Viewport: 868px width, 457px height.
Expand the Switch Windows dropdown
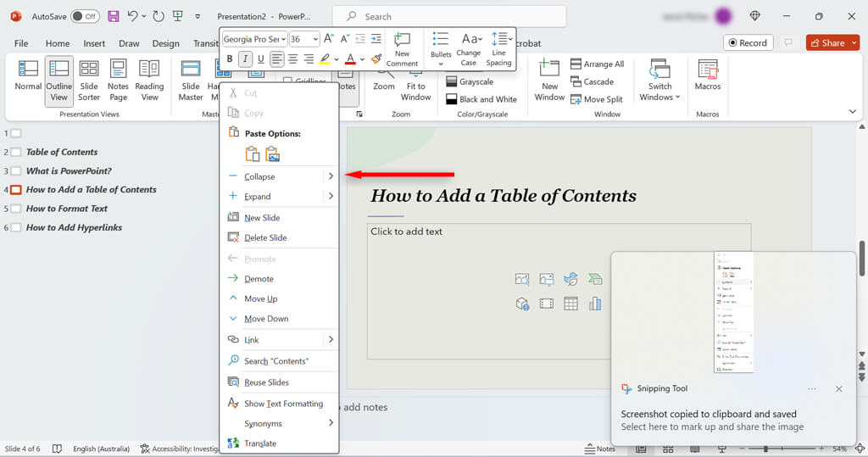coord(659,80)
